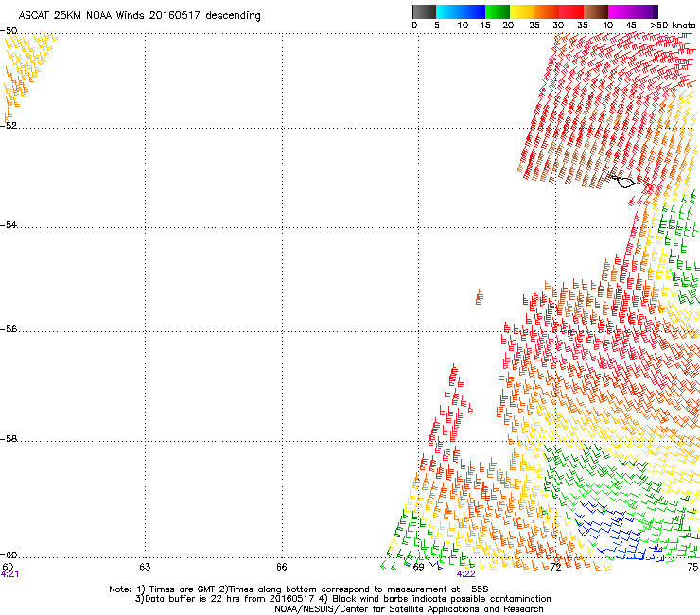Click the latitude label -52
The width and height of the screenshot is (700, 615).
[9, 126]
